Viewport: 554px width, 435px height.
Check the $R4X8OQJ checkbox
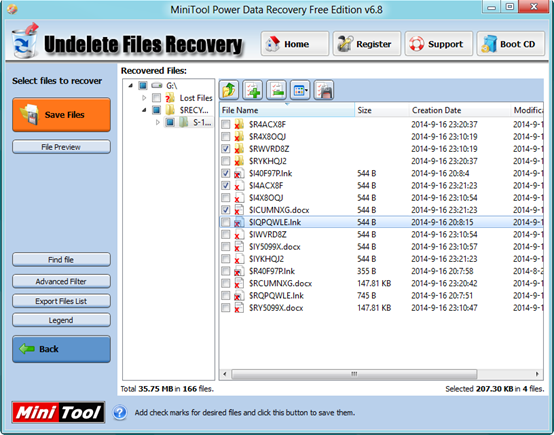pos(225,137)
